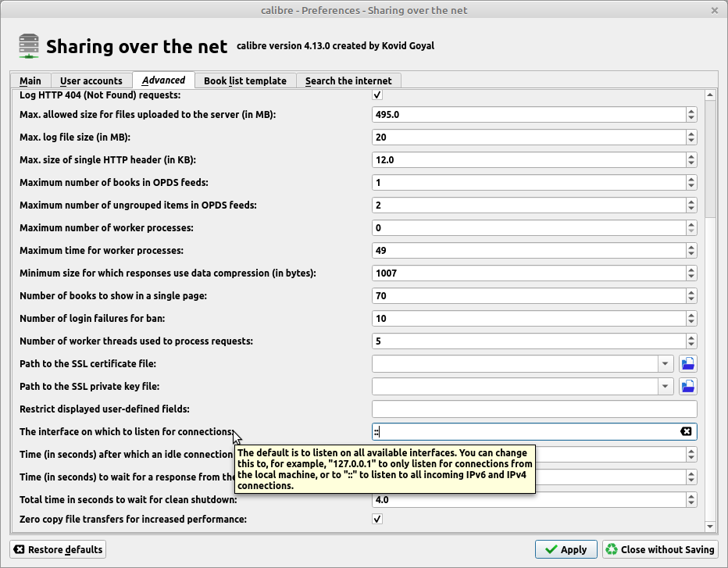This screenshot has height=568, width=728.
Task: Adjust Max log file size stepper
Action: pyautogui.click(x=691, y=137)
